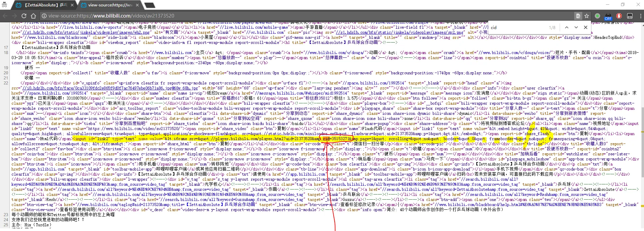The width and height of the screenshot is (644, 231).
Task: Toggle the glasses extension marked OFF
Action: [608, 16]
